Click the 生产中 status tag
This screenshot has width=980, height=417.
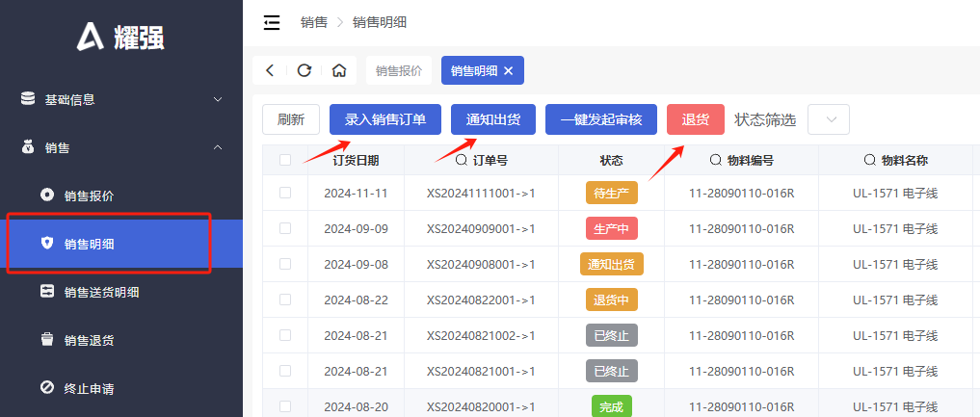[x=611, y=228]
